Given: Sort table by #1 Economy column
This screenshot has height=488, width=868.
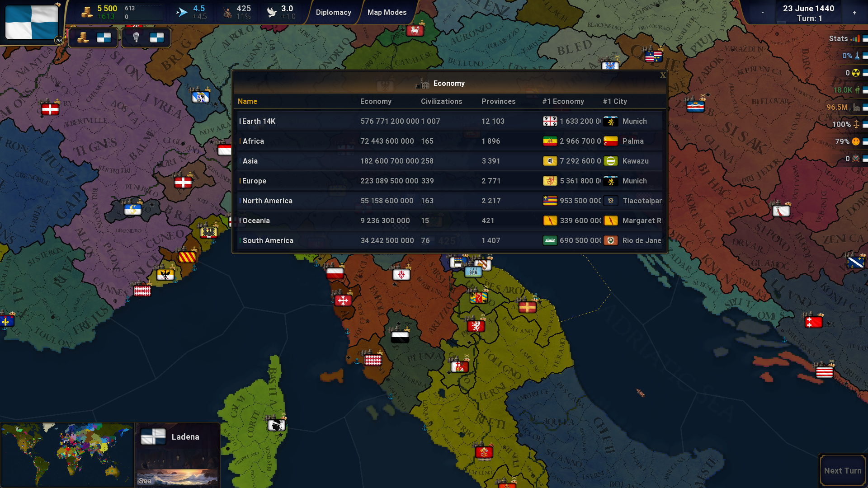Looking at the screenshot, I should [x=563, y=101].
